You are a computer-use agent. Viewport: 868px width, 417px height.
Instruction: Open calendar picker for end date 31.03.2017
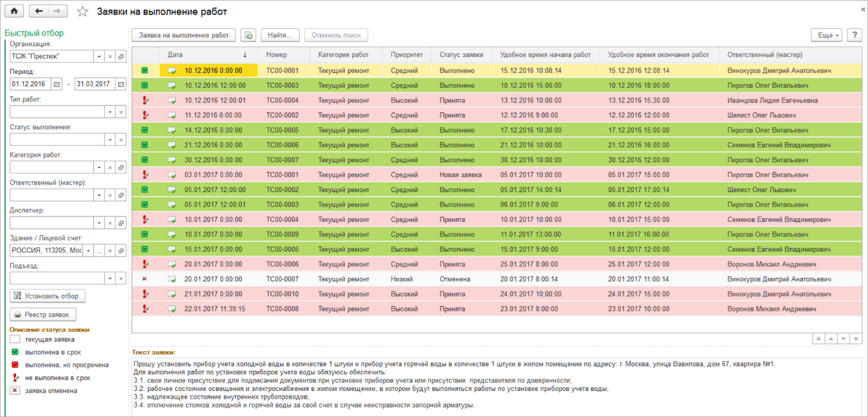pos(121,84)
